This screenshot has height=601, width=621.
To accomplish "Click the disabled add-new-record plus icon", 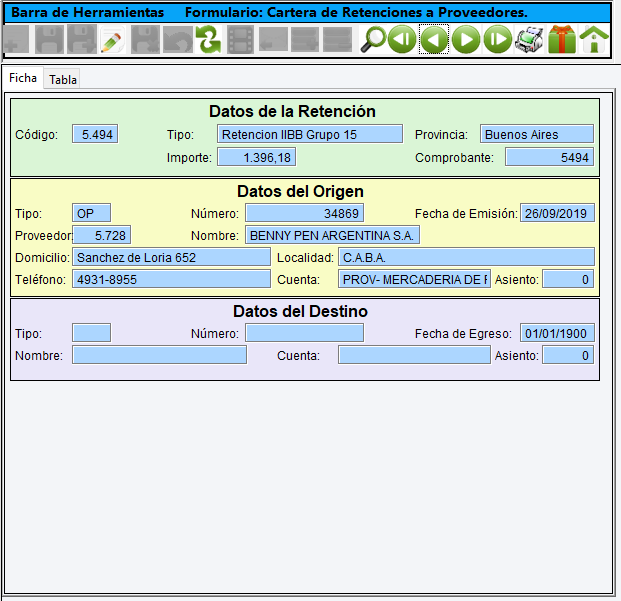I will click(17, 39).
